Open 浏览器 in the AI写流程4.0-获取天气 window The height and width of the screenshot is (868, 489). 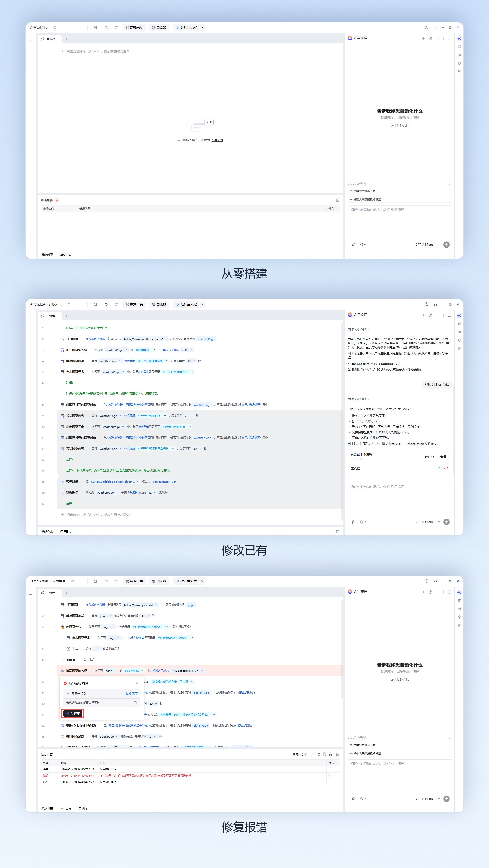click(x=159, y=304)
